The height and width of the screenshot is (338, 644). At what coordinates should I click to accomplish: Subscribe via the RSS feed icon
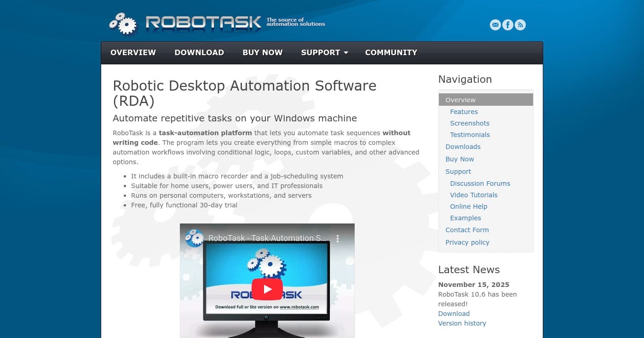(x=520, y=25)
